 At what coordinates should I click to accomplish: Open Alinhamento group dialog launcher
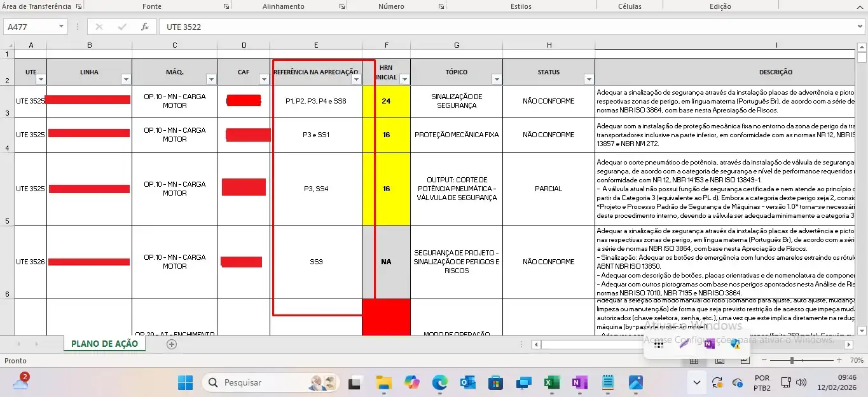click(x=342, y=6)
